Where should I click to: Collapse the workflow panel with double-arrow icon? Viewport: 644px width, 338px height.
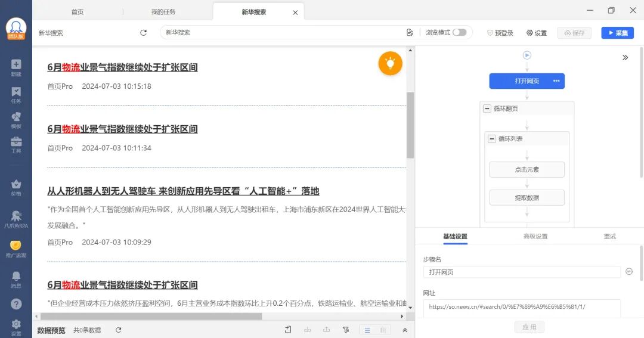625,57
